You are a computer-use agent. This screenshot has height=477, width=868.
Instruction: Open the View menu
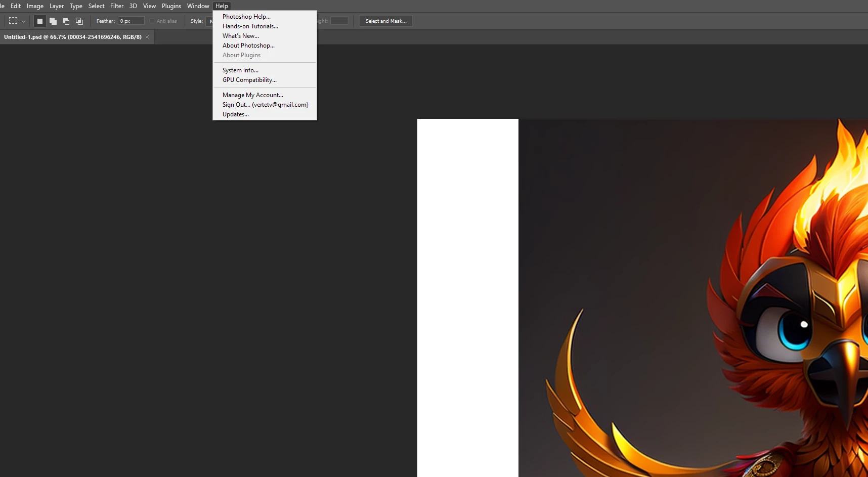point(149,6)
